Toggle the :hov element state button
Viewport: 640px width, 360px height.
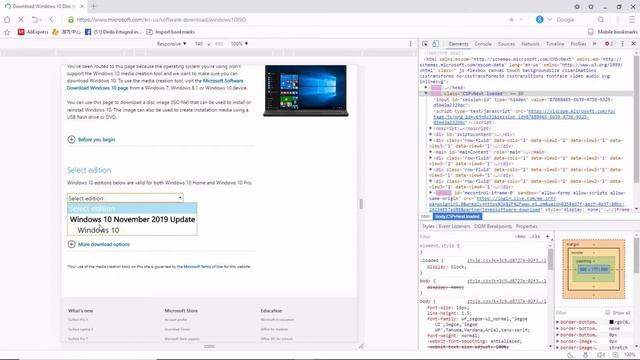pos(520,237)
